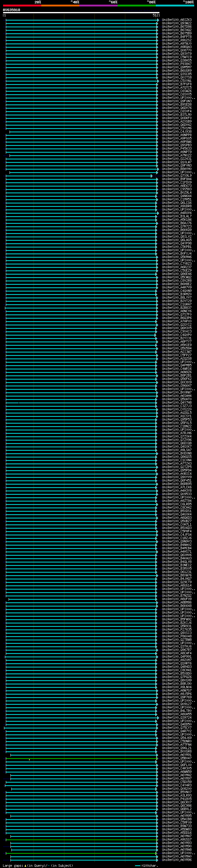Click the white query bar ending at 512
Image resolution: width=197 pixels, height=868 pixels.
tap(81, 13)
